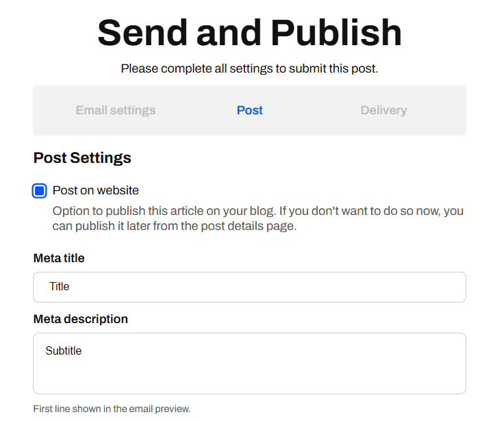Click gray tab bar between Post and Delivery

pyautogui.click(x=312, y=110)
